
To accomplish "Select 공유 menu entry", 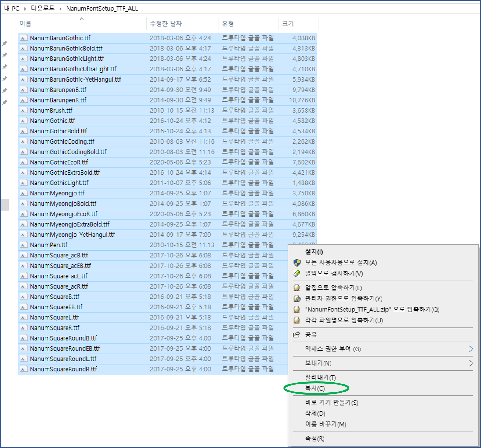I will (x=311, y=334).
